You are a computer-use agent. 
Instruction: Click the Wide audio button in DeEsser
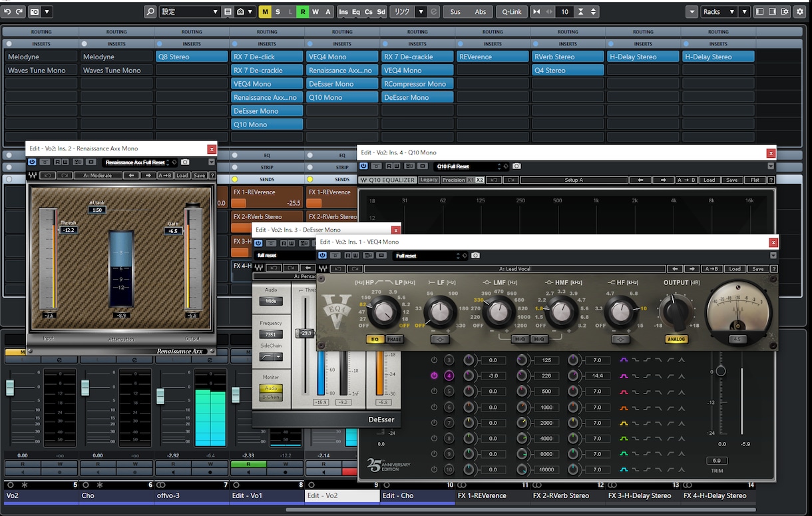[x=271, y=301]
